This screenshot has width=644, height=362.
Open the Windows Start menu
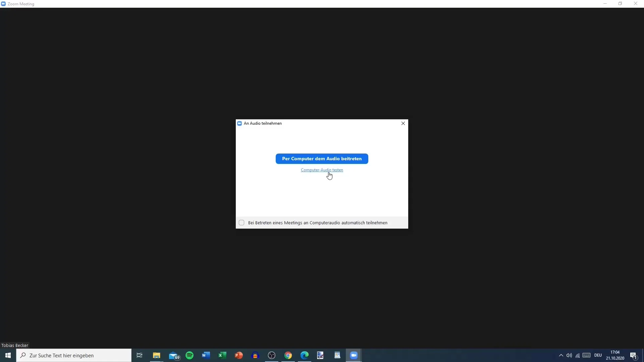[x=8, y=355]
